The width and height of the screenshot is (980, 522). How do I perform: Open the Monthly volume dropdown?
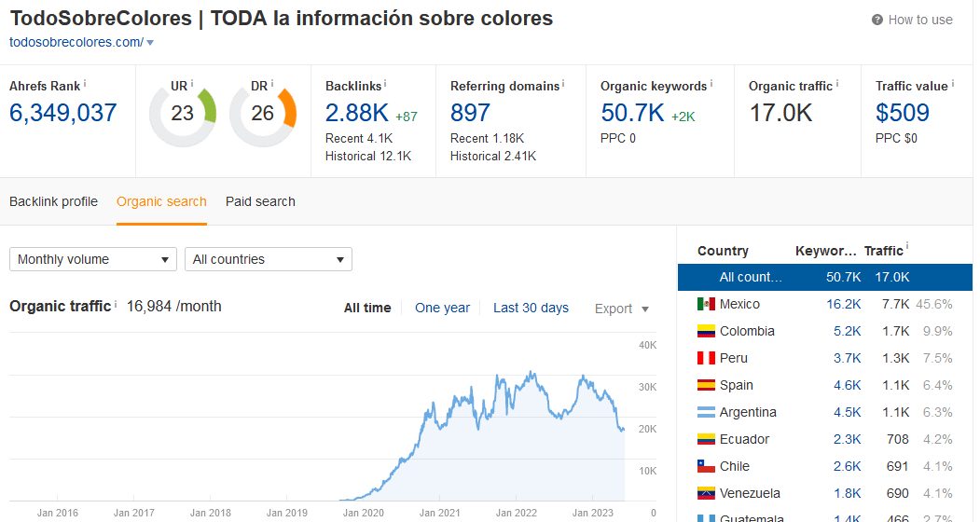point(93,259)
